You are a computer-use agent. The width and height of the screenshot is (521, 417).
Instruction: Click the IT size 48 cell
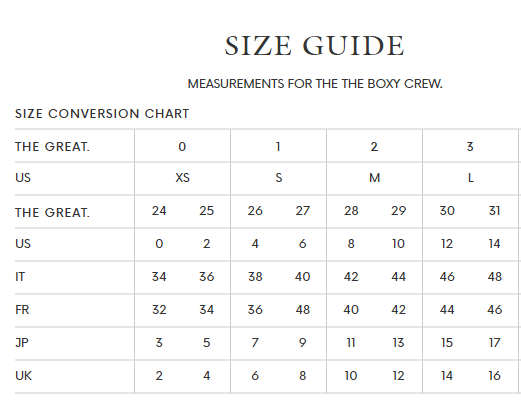point(494,277)
